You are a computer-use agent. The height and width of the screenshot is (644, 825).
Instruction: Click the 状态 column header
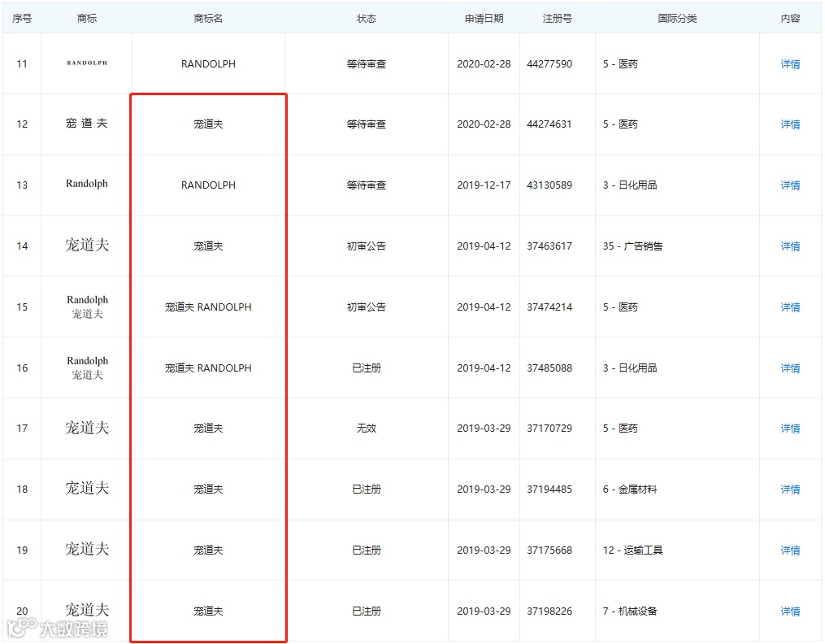pyautogui.click(x=367, y=19)
